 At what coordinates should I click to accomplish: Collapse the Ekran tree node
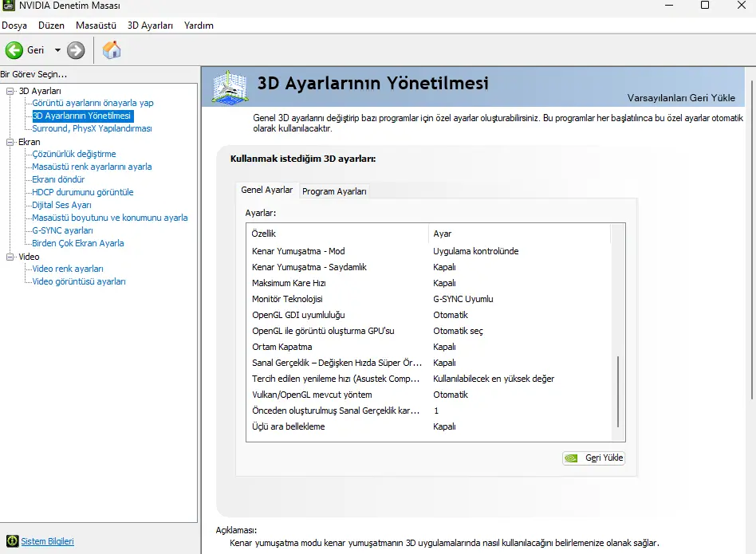(x=10, y=142)
